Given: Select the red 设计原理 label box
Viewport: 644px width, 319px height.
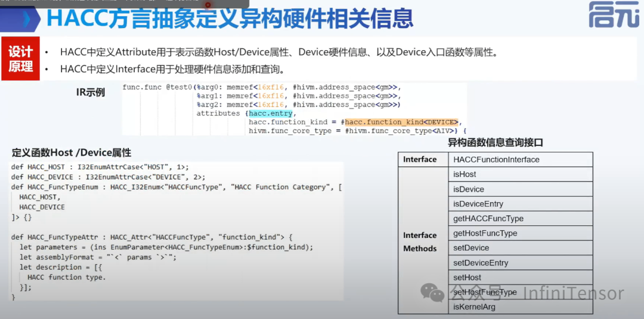Looking at the screenshot, I should coord(20,58).
